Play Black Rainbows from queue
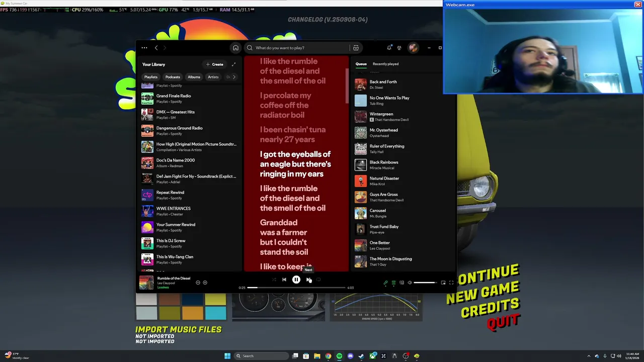The image size is (644, 362). tap(404, 165)
